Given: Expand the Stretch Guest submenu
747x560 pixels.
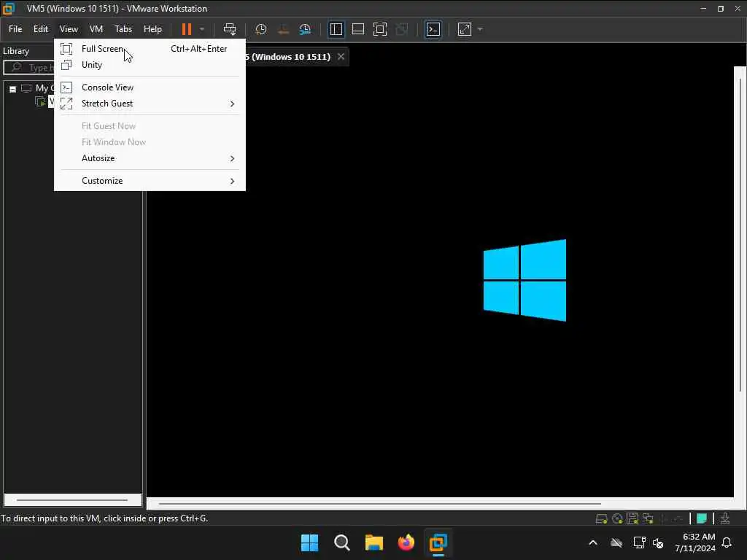Looking at the screenshot, I should (150, 104).
